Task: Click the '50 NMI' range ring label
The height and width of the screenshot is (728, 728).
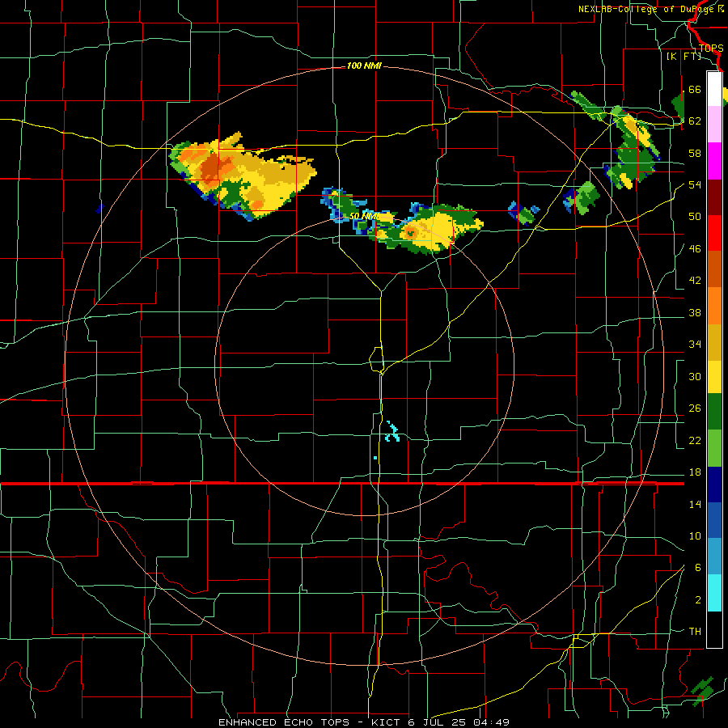Action: pos(363,216)
